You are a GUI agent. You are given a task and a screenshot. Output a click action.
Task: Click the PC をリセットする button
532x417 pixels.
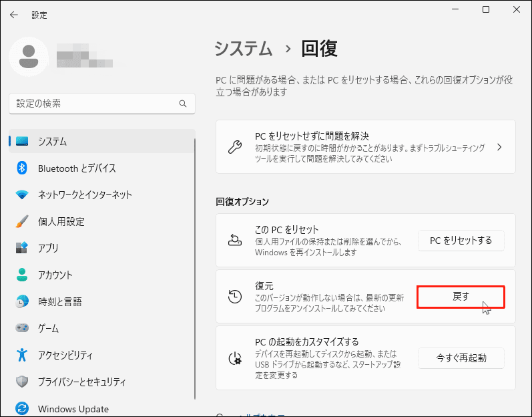[461, 241]
